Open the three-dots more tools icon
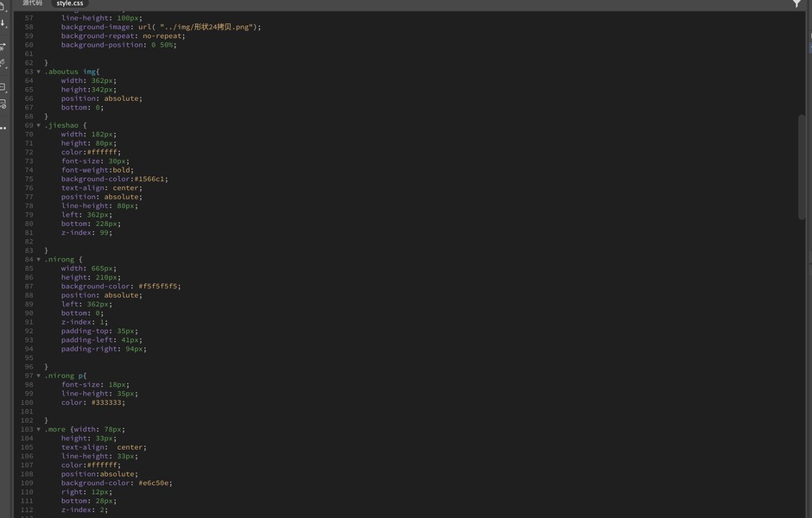 3,128
